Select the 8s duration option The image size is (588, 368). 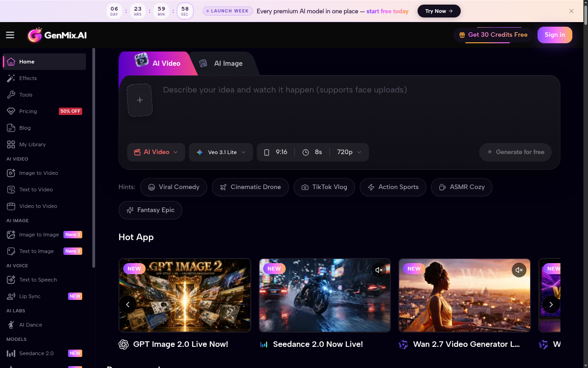coord(312,152)
